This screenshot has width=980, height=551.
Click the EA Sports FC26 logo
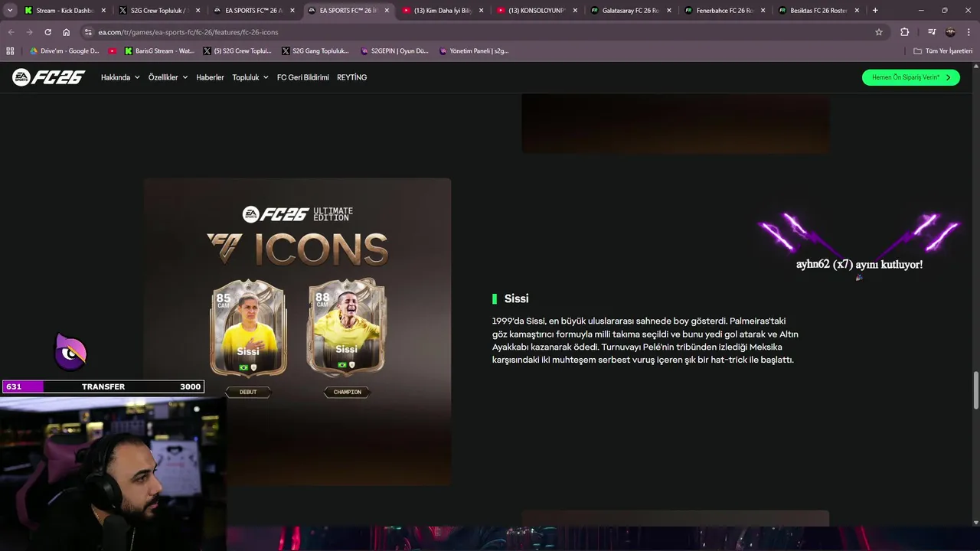(x=48, y=77)
